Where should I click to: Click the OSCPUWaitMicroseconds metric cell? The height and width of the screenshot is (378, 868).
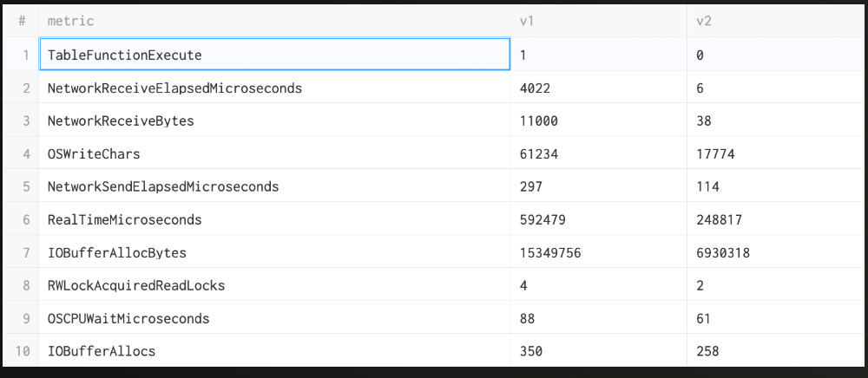pyautogui.click(x=274, y=318)
